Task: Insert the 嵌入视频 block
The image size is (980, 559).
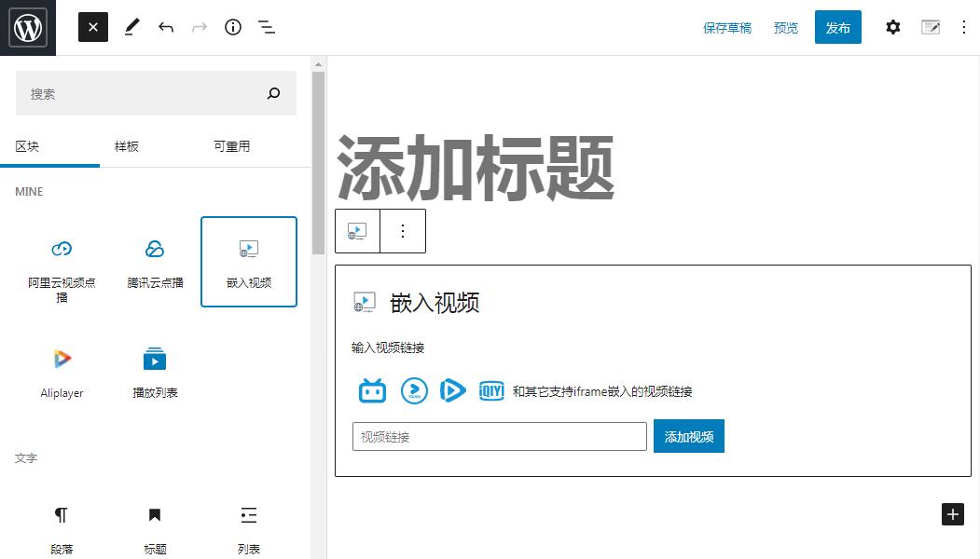Action: coord(249,263)
